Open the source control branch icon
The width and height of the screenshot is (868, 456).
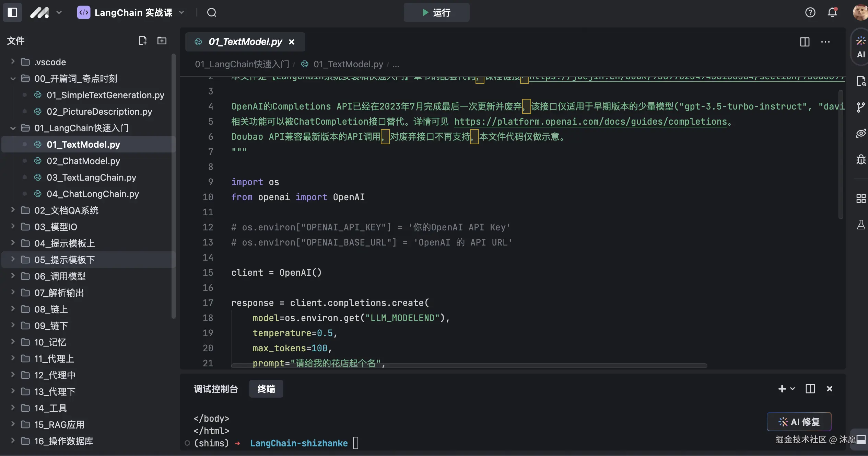click(860, 107)
